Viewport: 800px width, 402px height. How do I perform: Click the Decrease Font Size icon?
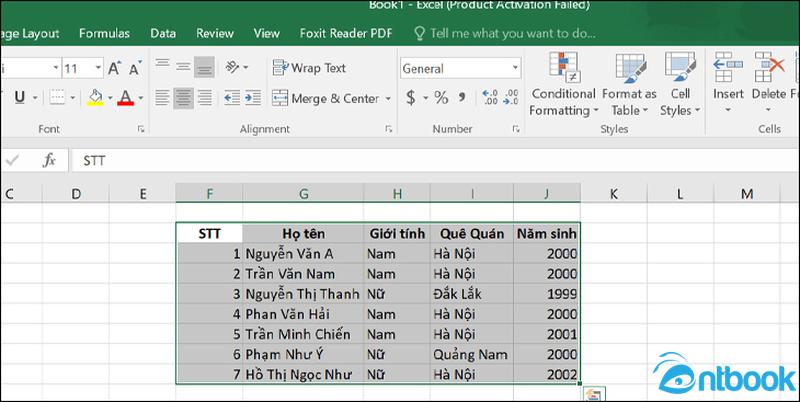coord(134,68)
